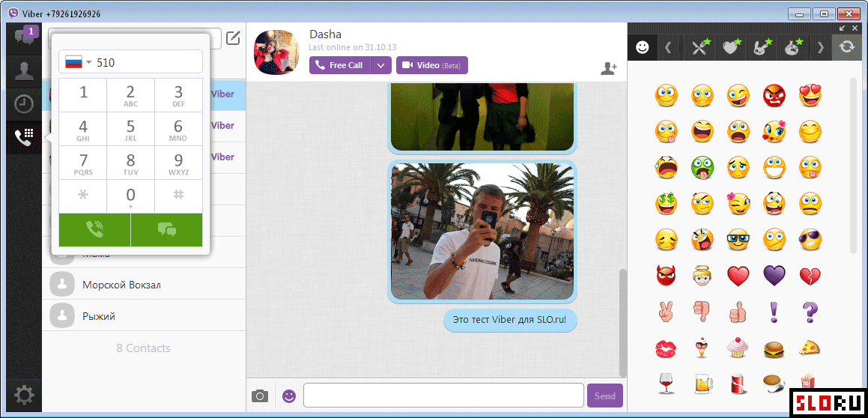Click the emoticon panel scrollbar
The width and height of the screenshot is (868, 418).
pos(854,166)
